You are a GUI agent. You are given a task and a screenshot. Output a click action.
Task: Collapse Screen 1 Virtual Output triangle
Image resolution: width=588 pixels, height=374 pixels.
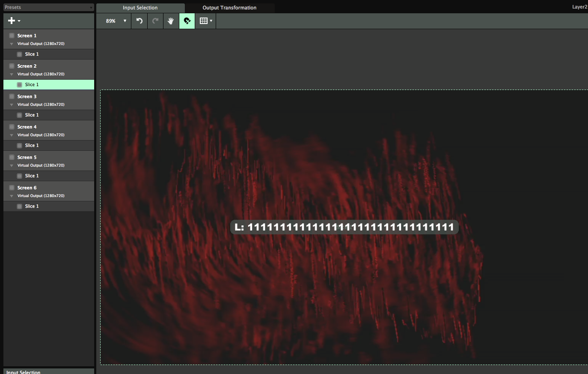pyautogui.click(x=12, y=44)
